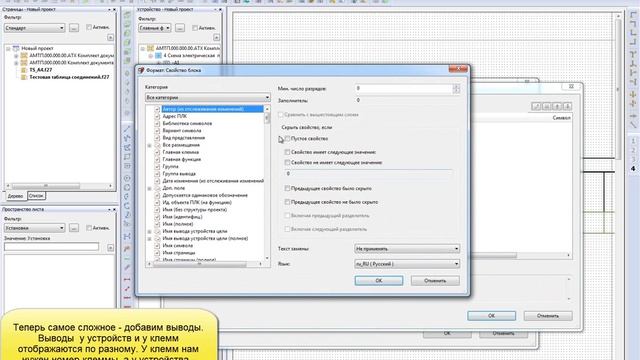Toggle 'Актив.' checkbox in Страницы panel
The width and height of the screenshot is (640, 360).
pyautogui.click(x=89, y=27)
